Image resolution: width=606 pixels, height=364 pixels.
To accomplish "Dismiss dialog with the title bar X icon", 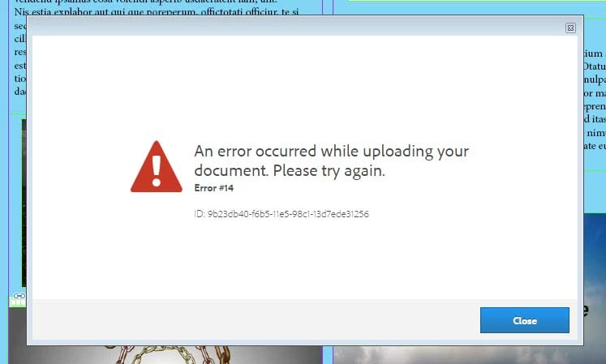I will (570, 28).
